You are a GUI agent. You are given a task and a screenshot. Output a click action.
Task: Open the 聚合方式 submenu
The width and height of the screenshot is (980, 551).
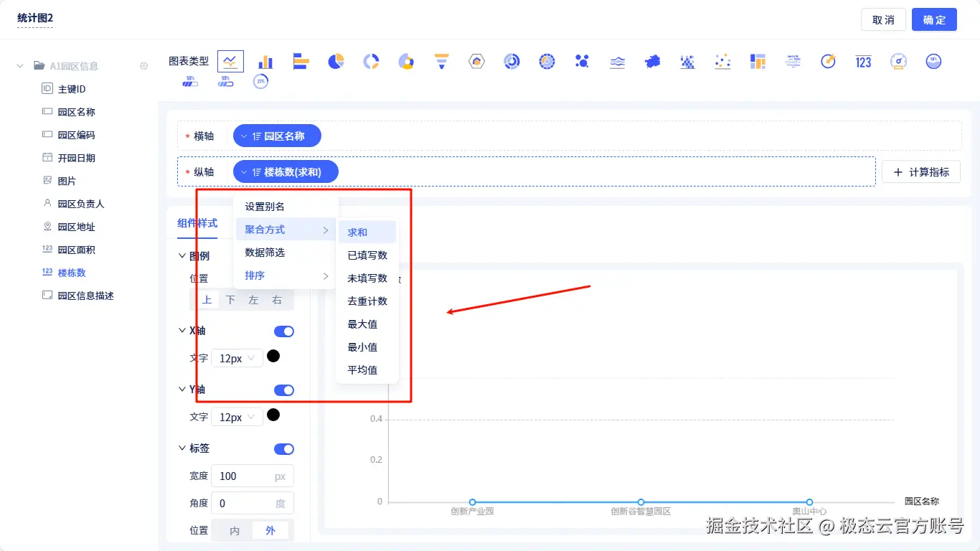point(286,230)
